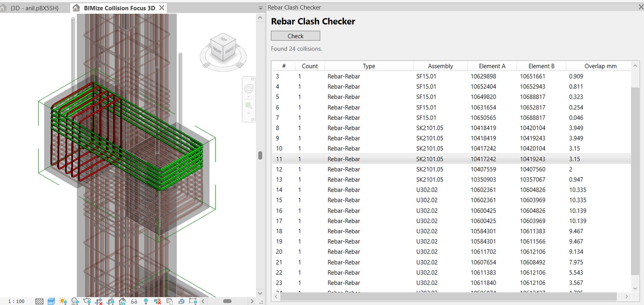Expand the Steering Wheel options arrow

[x=249, y=97]
